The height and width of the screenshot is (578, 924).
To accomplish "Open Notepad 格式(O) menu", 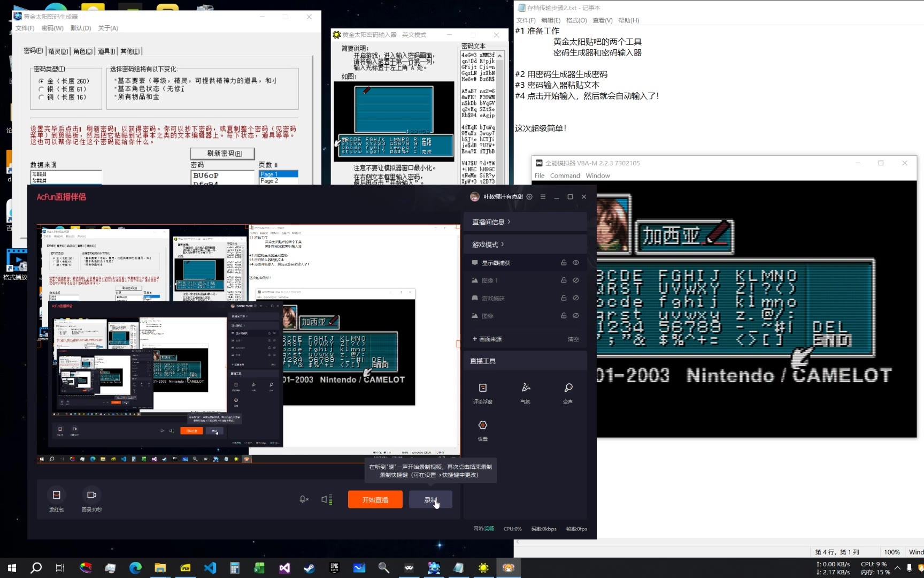I will pyautogui.click(x=576, y=20).
